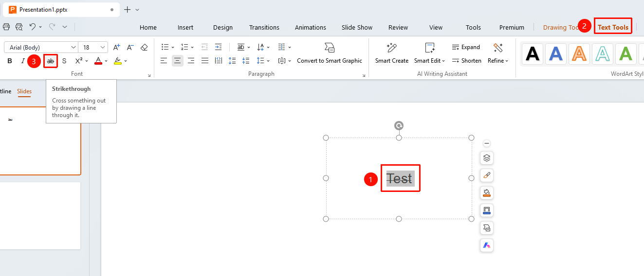Open the undo history dropdown arrow
644x276 pixels.
click(x=40, y=27)
